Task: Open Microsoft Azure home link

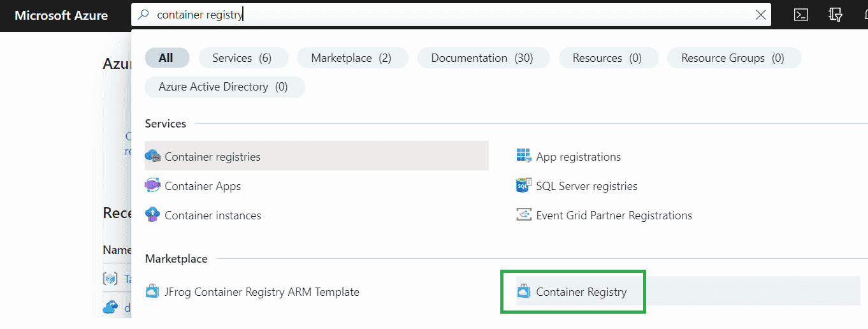Action: coord(61,15)
